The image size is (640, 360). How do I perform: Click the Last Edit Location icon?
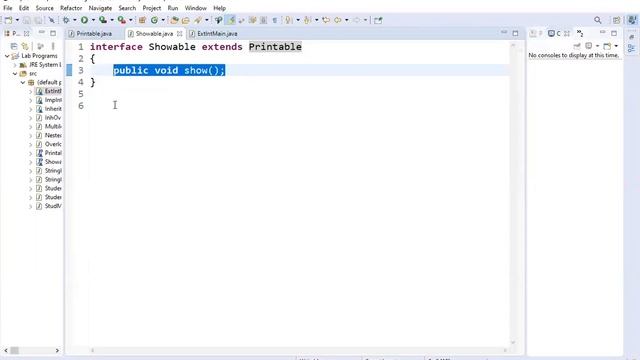[x=326, y=20]
